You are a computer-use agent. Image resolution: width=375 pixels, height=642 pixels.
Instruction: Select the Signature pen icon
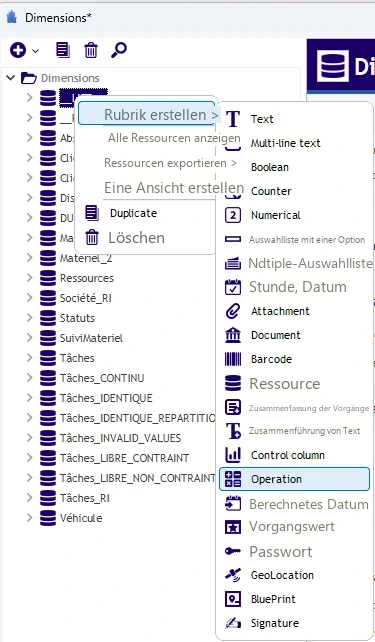point(233,624)
